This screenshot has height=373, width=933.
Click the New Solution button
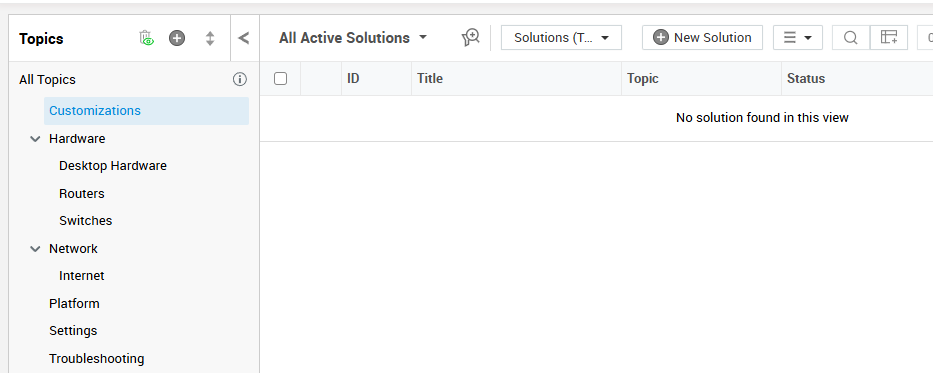[x=702, y=37]
